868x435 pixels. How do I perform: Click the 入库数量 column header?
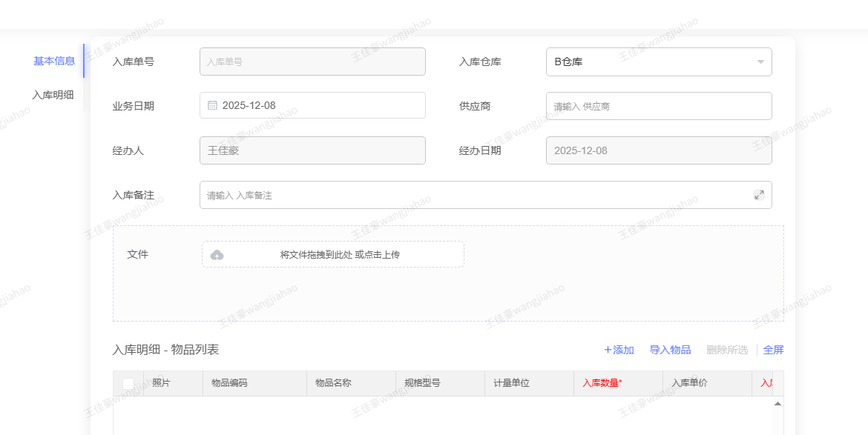pos(602,383)
